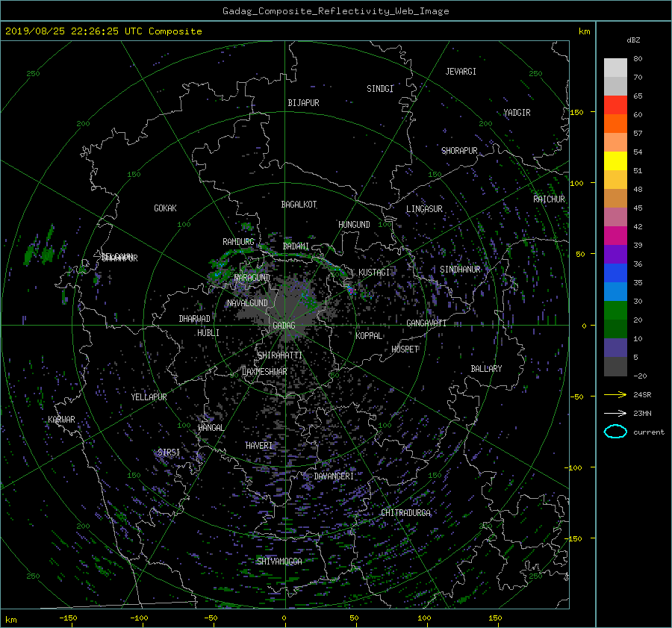Click the HANGAL city label

[x=211, y=428]
